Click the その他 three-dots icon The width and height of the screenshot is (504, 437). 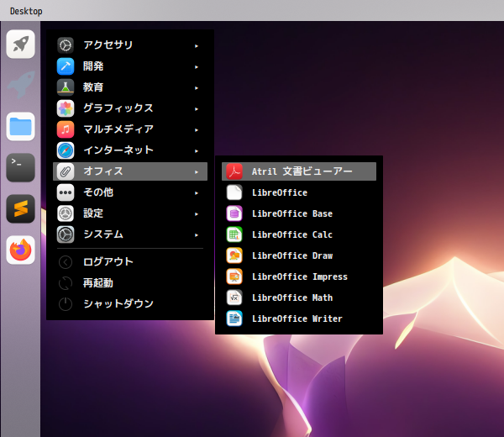click(66, 192)
